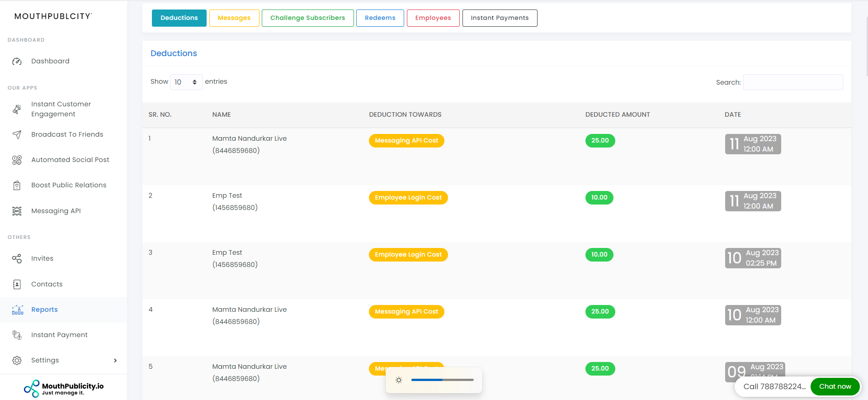Click the Instant Customer Engagement icon
The height and width of the screenshot is (400, 868).
pyautogui.click(x=17, y=109)
